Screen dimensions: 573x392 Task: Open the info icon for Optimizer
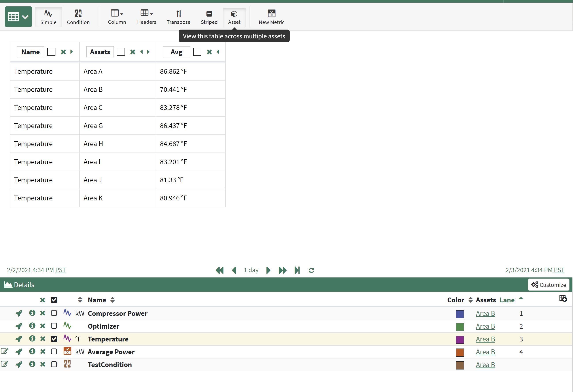point(32,326)
